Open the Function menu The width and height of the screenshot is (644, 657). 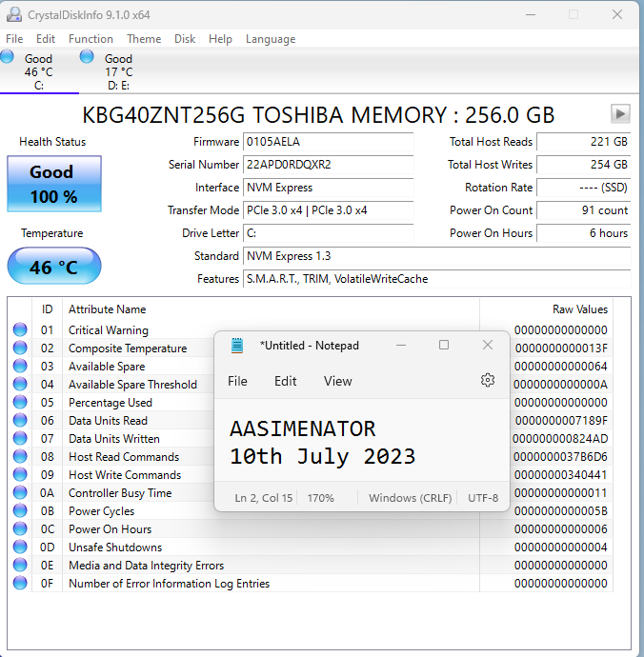pyautogui.click(x=91, y=39)
